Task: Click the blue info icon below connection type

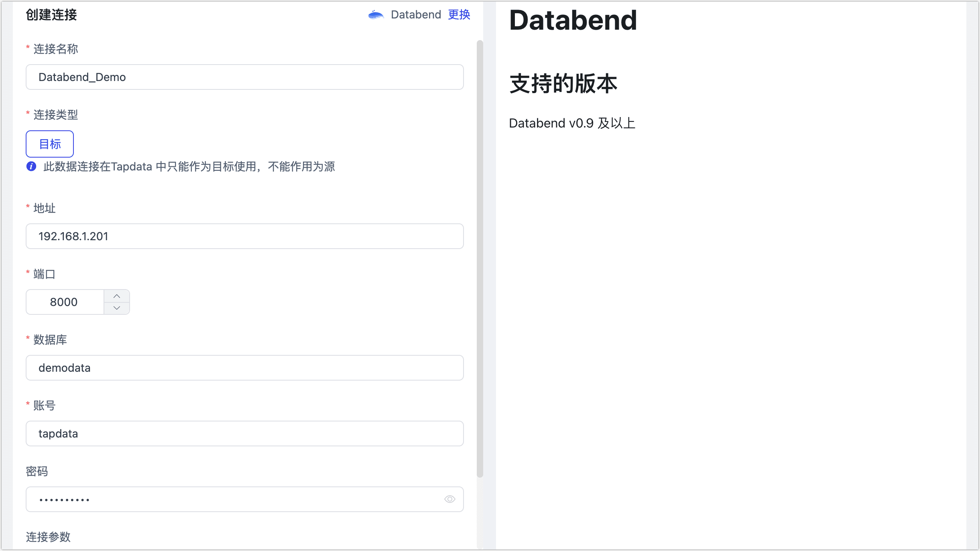Action: tap(31, 166)
